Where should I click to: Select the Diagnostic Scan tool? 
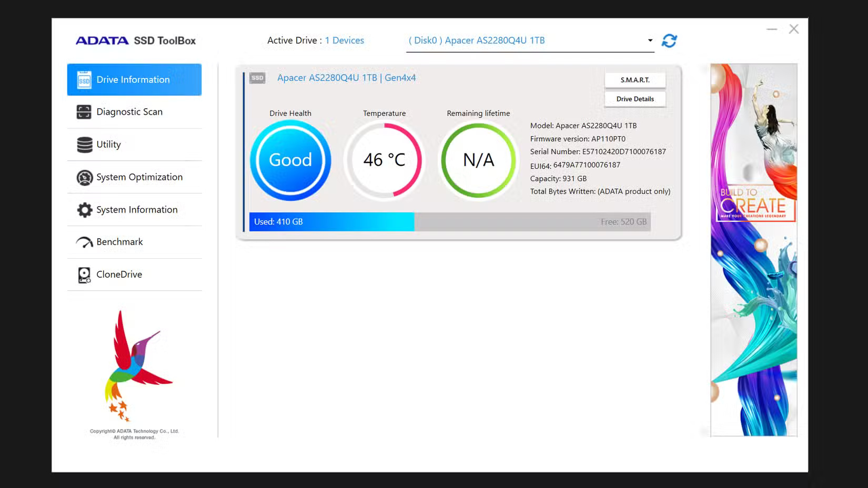(x=129, y=111)
